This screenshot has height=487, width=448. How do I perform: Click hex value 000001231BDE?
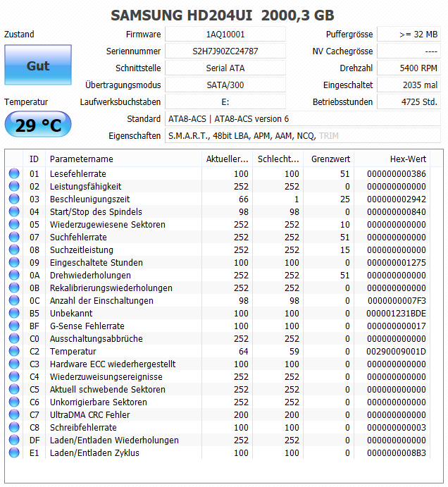point(396,313)
